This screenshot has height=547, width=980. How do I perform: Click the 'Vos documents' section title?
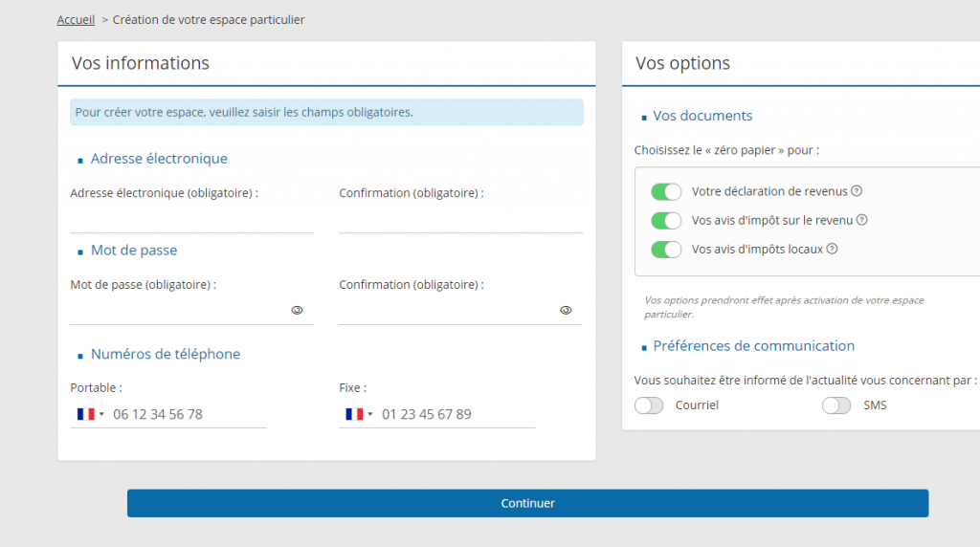click(x=702, y=116)
